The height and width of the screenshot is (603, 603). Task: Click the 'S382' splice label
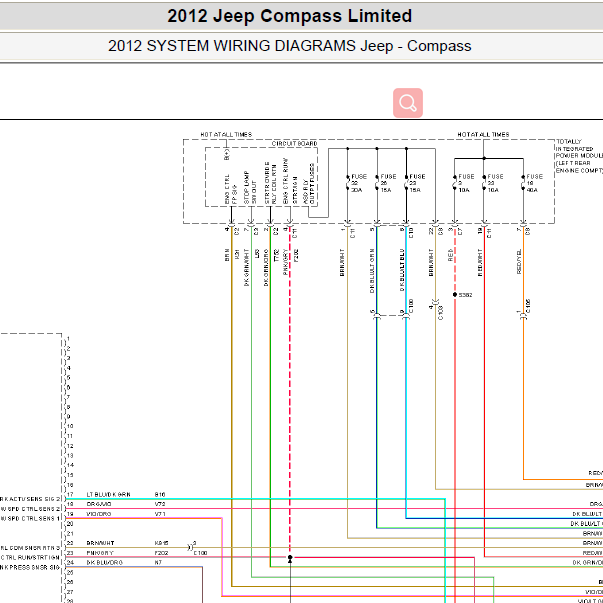[465, 295]
